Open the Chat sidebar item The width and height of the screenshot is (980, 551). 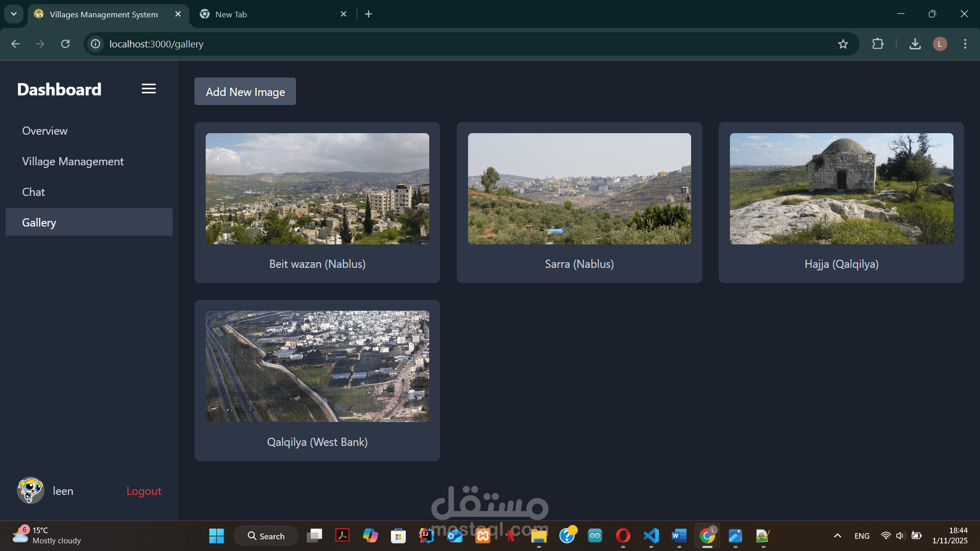click(34, 192)
